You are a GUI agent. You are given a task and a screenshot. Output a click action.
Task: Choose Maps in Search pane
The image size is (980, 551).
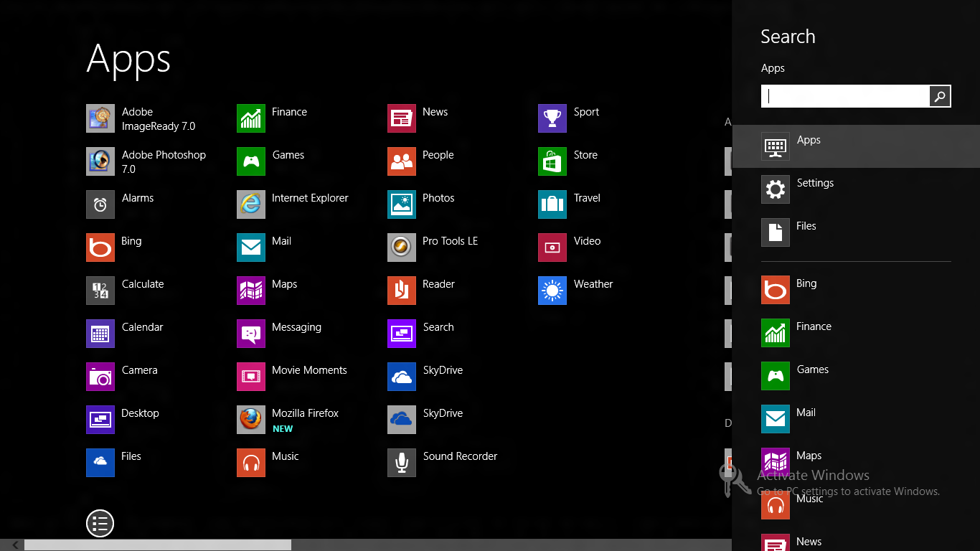coord(856,462)
